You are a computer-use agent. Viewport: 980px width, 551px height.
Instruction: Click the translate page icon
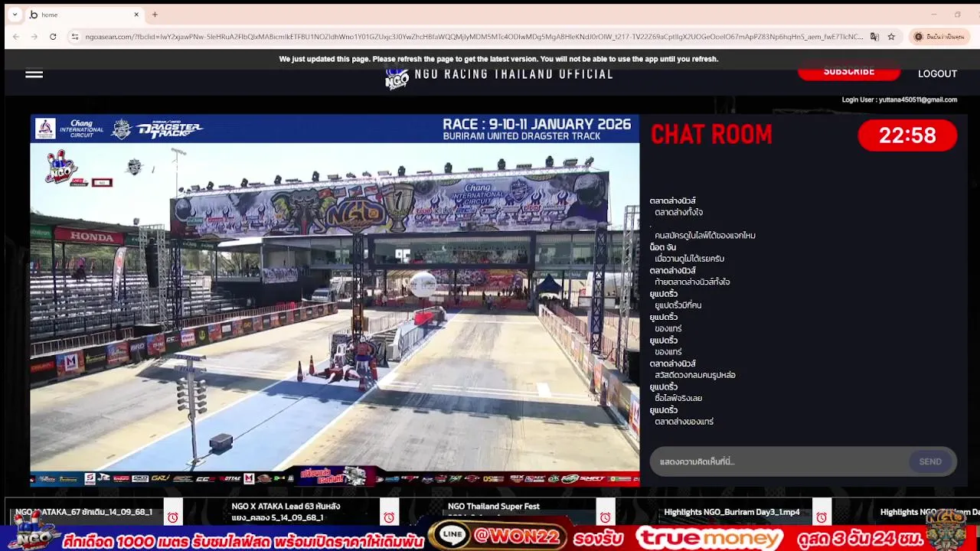(874, 37)
